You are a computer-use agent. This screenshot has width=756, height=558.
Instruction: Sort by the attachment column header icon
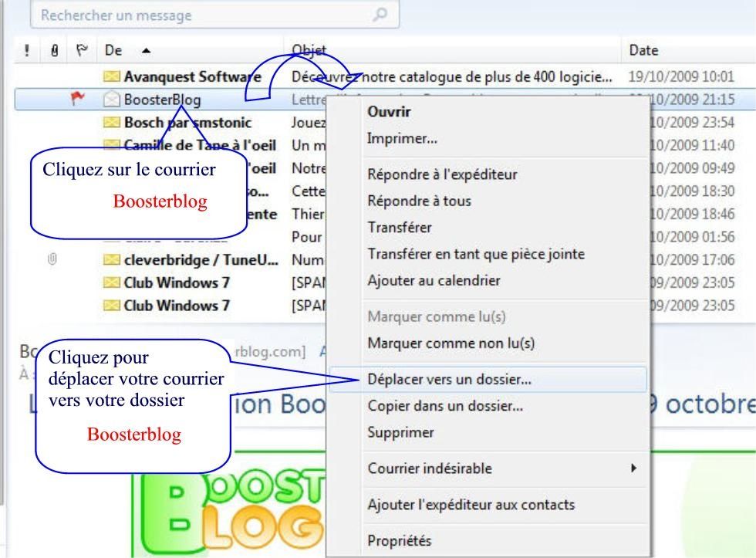(53, 50)
